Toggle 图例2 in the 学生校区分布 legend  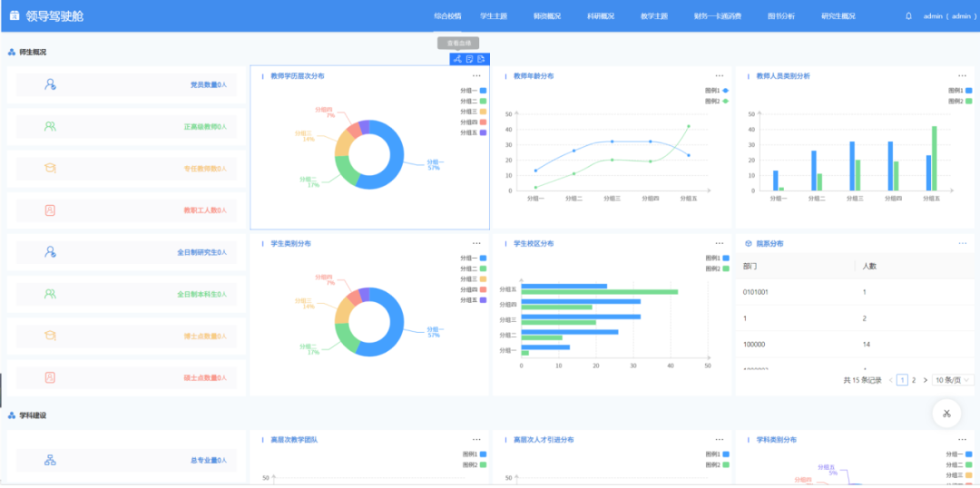717,268
